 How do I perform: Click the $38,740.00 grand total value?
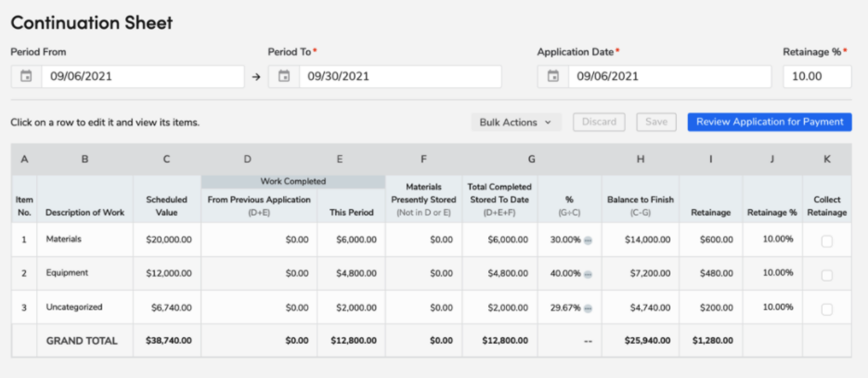[168, 340]
